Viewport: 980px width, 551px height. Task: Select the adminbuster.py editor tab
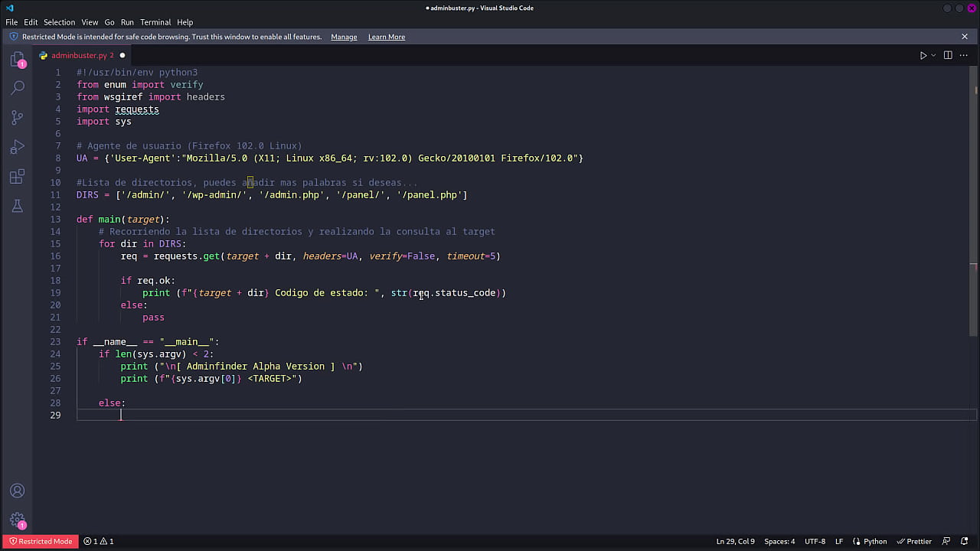(x=78, y=55)
